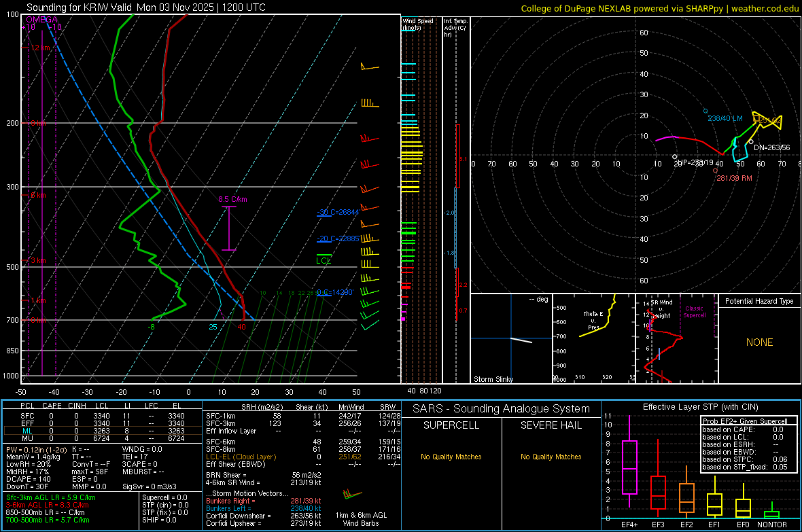
Task: Click the Prob EF2+ Given Supercell heading
Action: (x=745, y=421)
